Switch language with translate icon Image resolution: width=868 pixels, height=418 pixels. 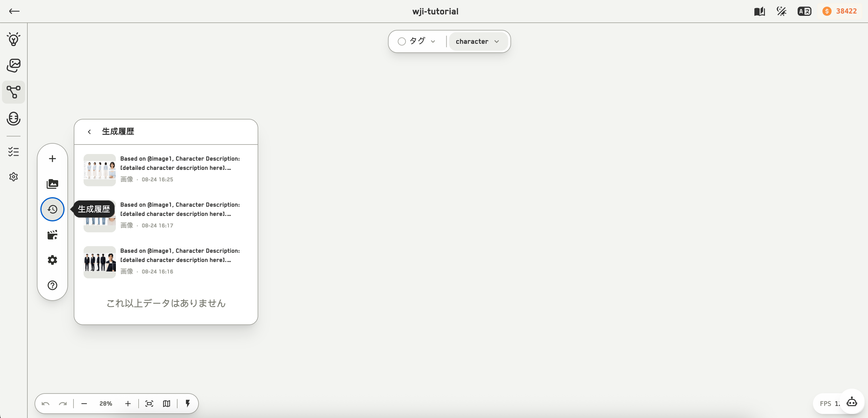click(804, 11)
